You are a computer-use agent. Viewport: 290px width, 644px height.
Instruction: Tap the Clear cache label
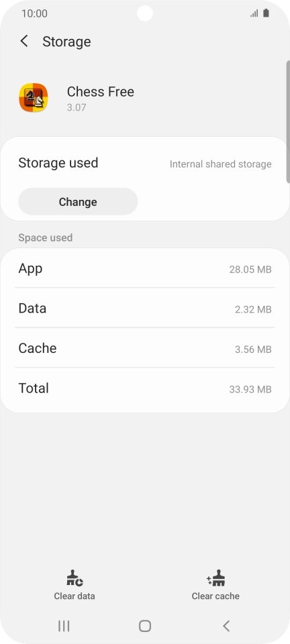[x=215, y=596]
